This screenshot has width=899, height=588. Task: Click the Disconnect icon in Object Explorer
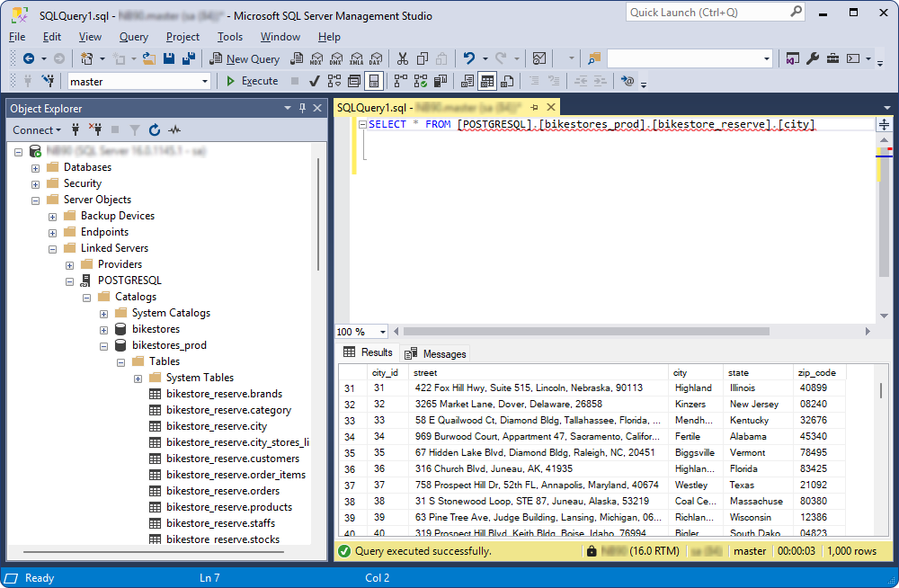[x=95, y=129]
